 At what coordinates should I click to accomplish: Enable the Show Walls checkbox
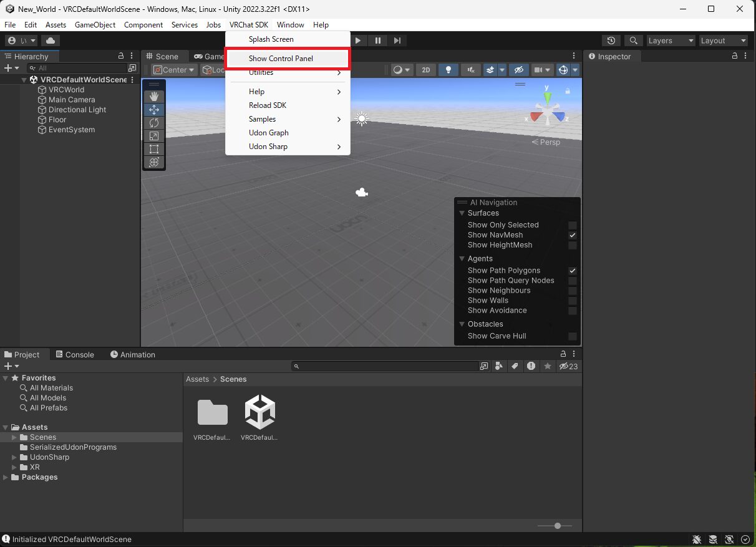(572, 301)
